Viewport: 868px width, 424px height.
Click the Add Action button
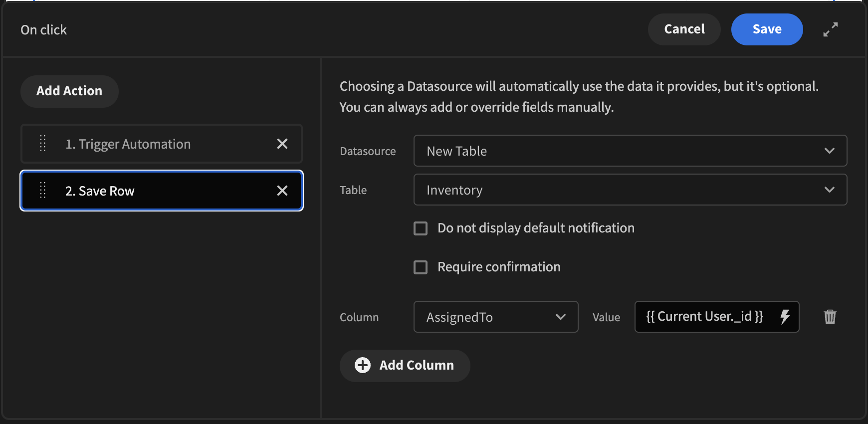point(69,91)
